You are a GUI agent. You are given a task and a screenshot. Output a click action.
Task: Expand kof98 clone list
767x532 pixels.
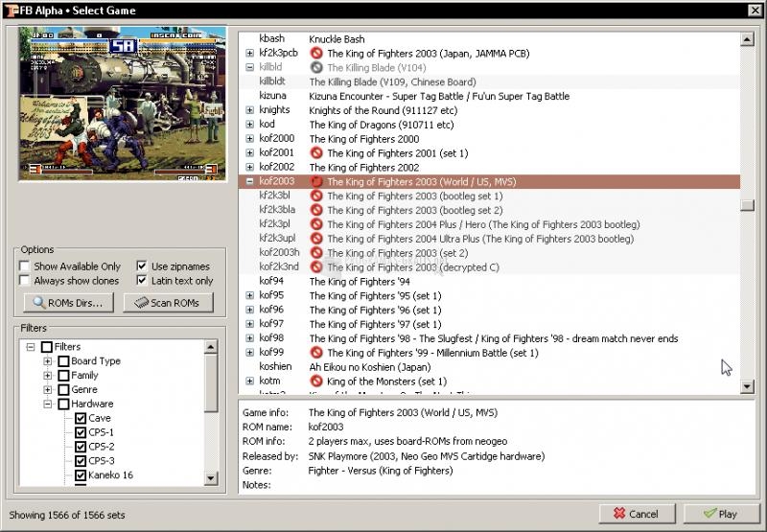250,337
